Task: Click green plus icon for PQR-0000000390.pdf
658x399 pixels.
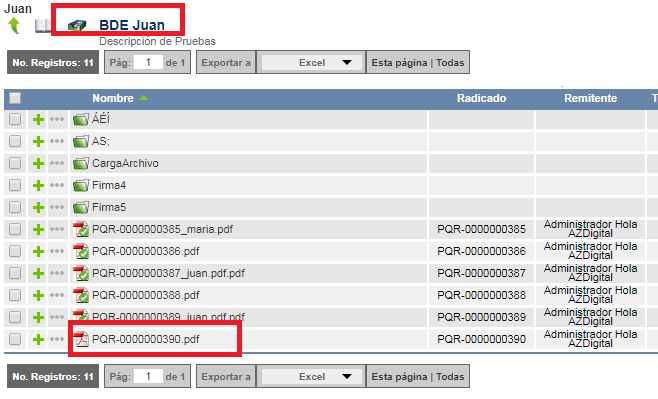Action: click(38, 339)
